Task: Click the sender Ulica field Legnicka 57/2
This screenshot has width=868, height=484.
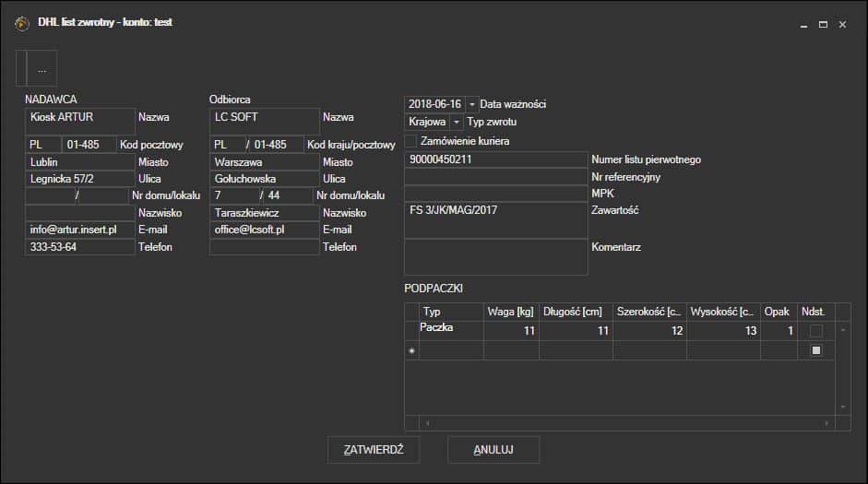Action: point(80,179)
